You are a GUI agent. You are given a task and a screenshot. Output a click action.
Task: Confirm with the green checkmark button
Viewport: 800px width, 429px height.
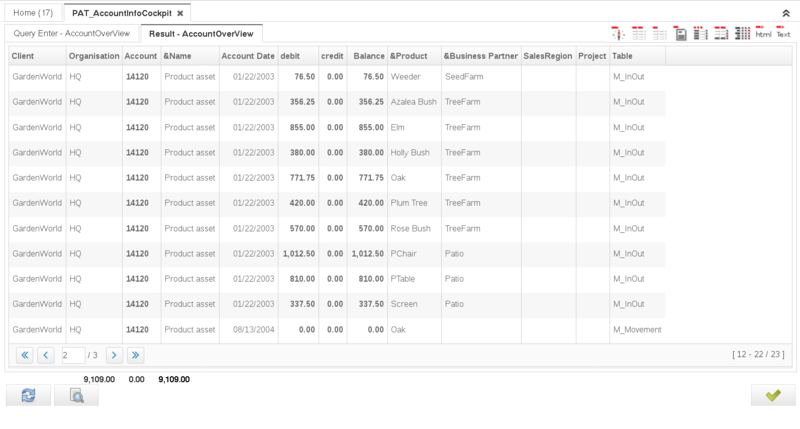(772, 395)
